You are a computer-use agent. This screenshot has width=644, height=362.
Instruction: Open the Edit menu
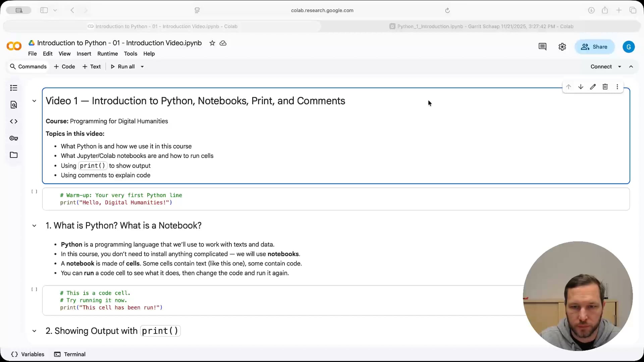[x=48, y=54]
